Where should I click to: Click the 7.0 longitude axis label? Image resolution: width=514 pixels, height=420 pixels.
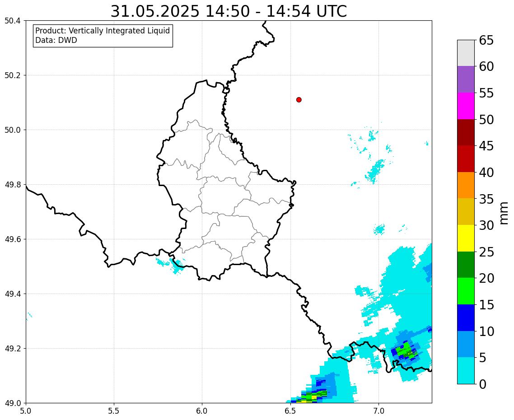click(x=378, y=411)
